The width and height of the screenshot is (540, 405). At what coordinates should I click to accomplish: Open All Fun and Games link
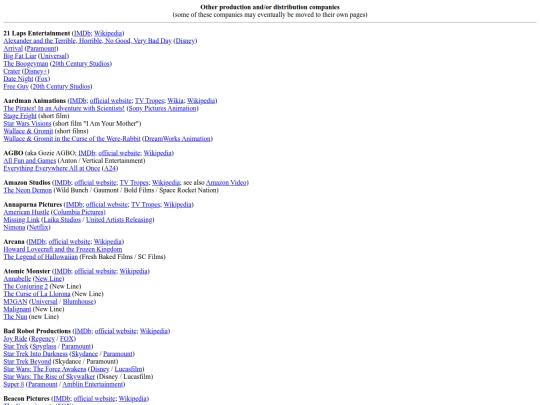point(30,161)
